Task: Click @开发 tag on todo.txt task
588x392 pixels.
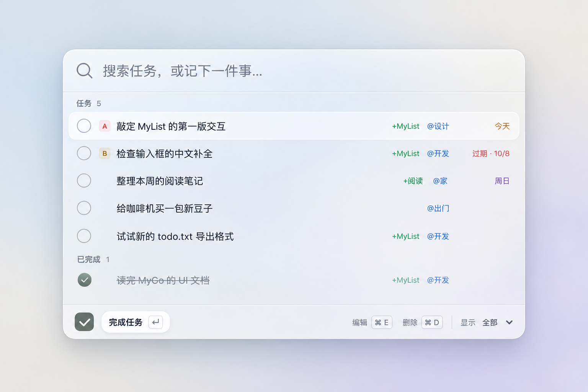Action: [x=438, y=237]
